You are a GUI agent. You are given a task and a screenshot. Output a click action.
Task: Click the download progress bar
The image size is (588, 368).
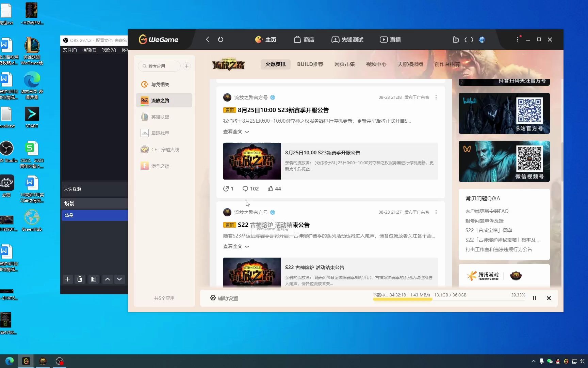click(x=449, y=300)
